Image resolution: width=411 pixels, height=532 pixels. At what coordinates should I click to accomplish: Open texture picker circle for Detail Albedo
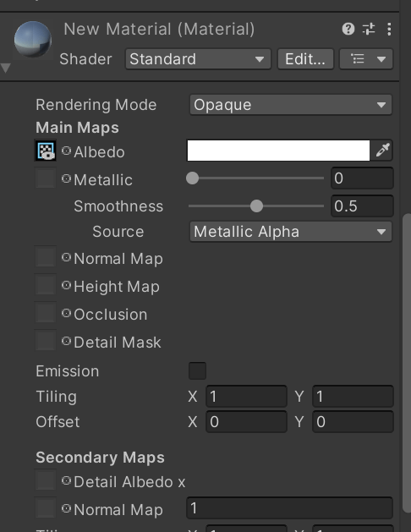[67, 480]
